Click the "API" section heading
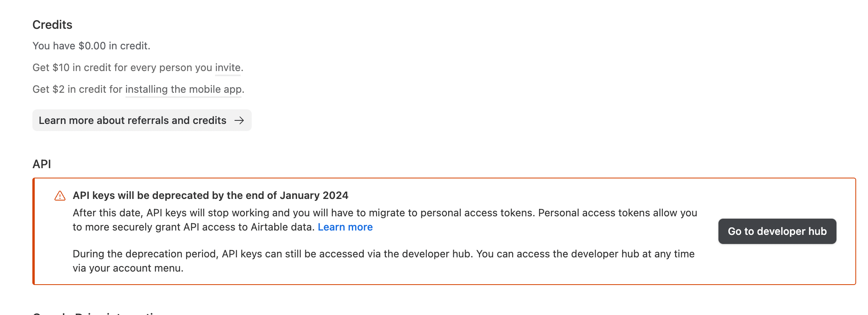 [42, 164]
